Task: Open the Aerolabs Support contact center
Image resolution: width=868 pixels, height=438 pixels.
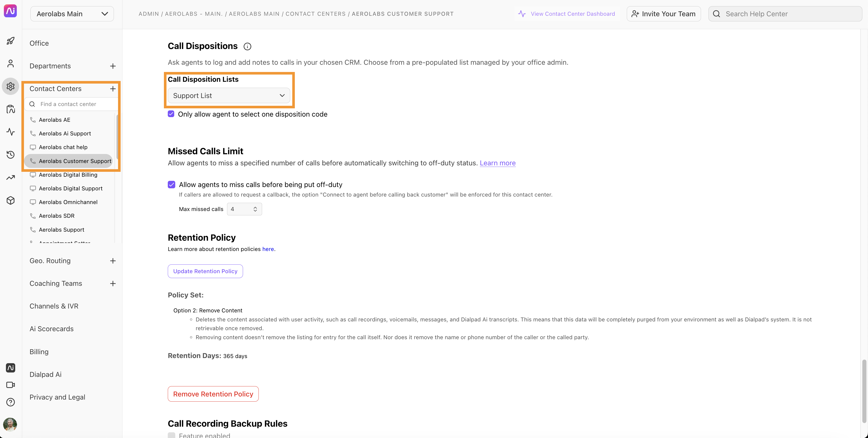Action: (x=61, y=230)
